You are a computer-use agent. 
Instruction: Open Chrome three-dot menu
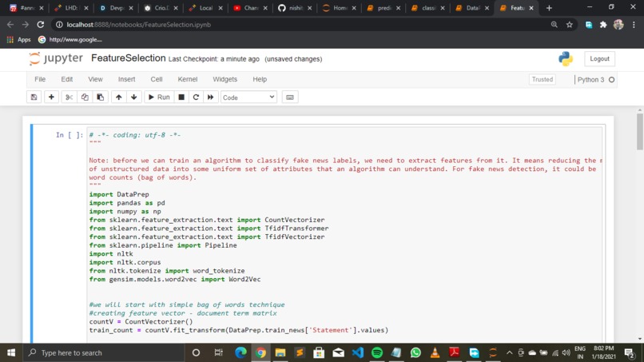pyautogui.click(x=634, y=25)
